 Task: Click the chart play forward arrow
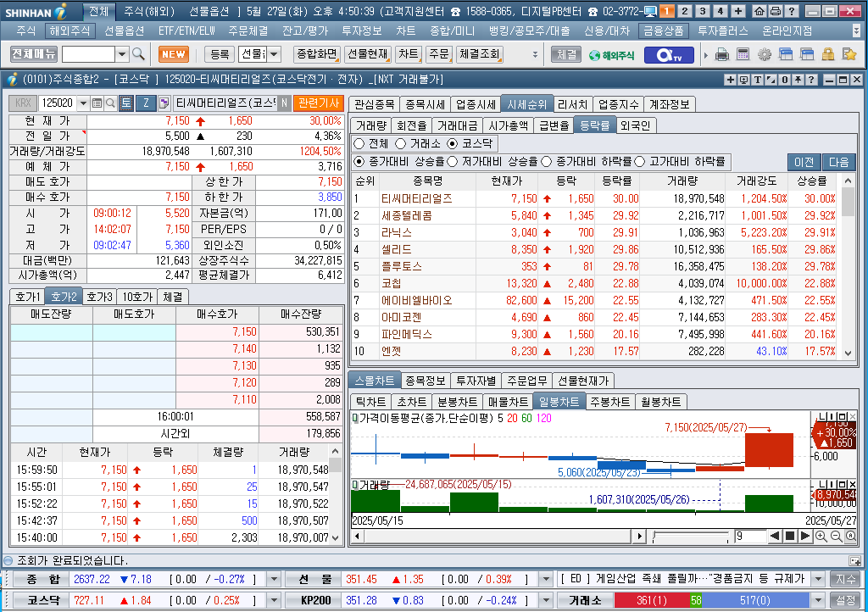(x=805, y=536)
